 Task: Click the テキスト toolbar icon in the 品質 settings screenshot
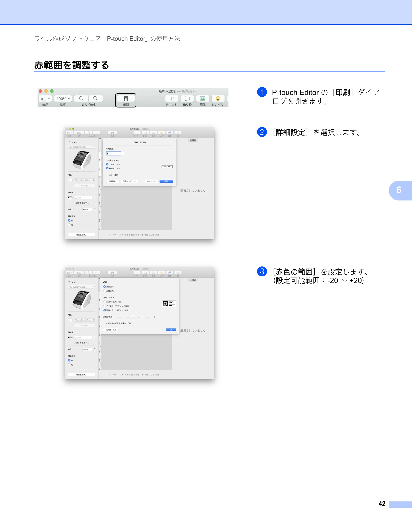pyautogui.click(x=137, y=273)
